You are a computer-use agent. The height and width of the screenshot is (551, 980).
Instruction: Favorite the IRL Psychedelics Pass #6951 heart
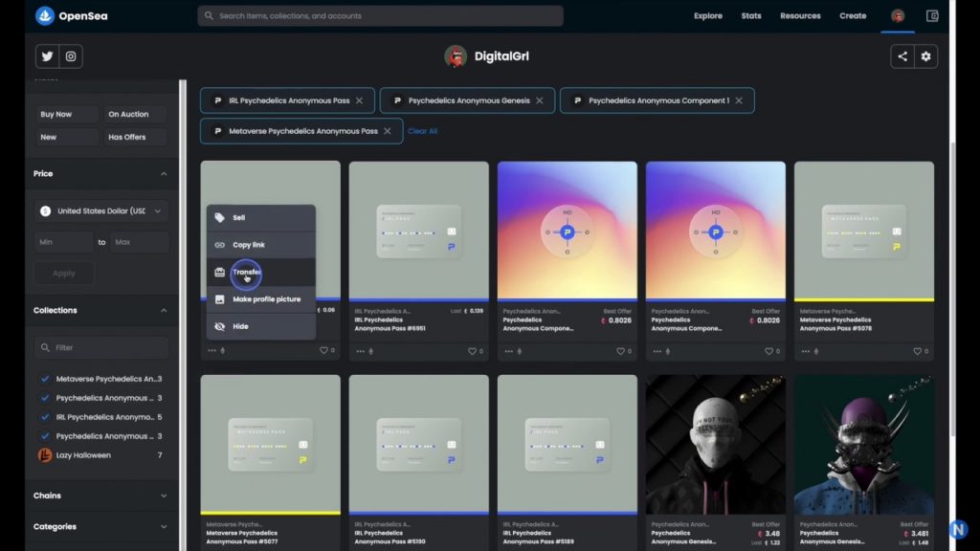[x=472, y=351]
